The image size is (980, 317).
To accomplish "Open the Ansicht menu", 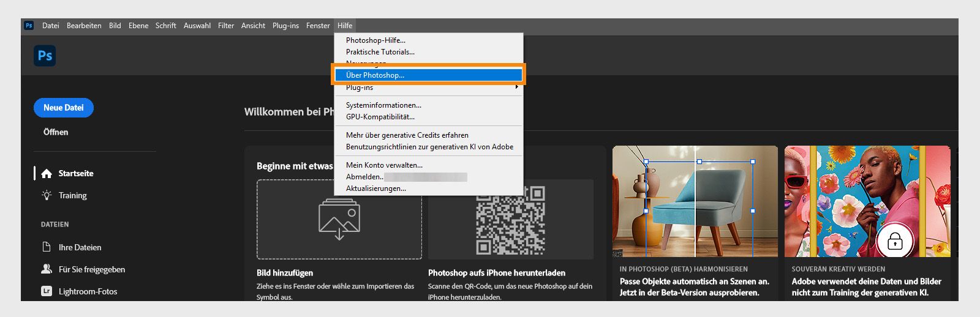I will pyautogui.click(x=254, y=26).
